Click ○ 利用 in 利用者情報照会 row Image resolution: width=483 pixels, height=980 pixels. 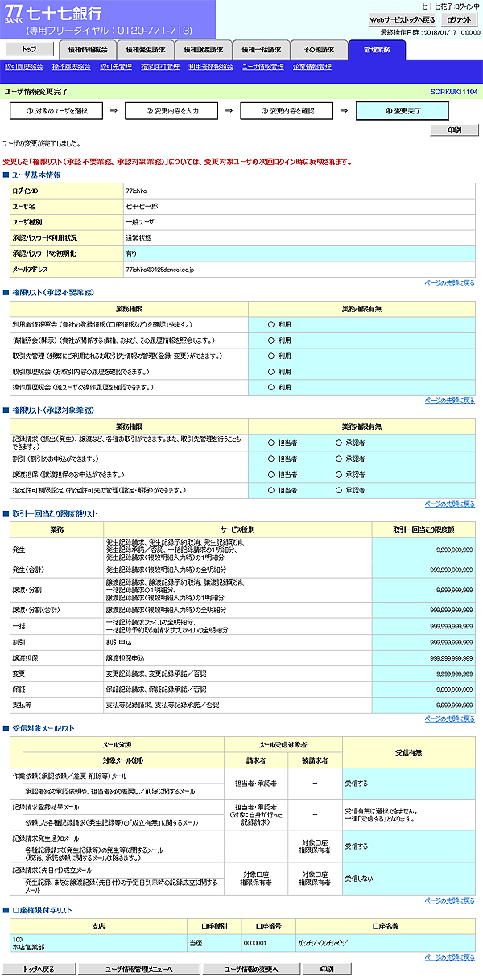(x=280, y=324)
